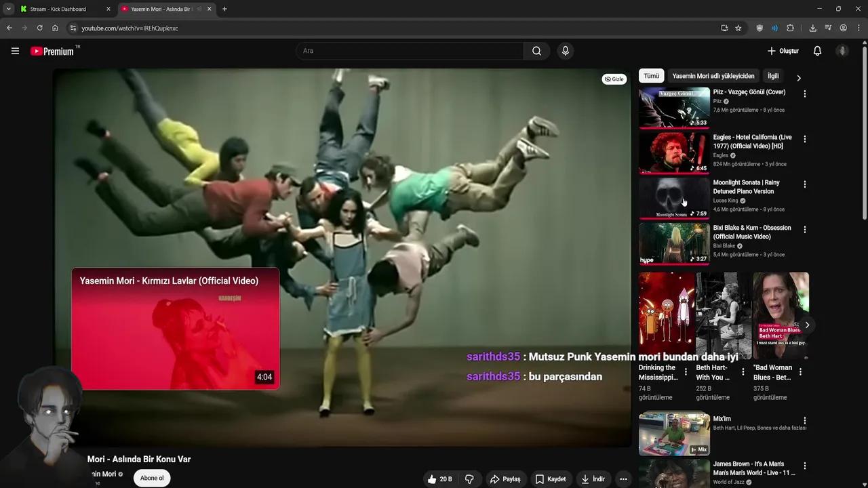Screen dimensions: 868x488
Task: Open media control icon in toolbar
Action: (x=828, y=28)
